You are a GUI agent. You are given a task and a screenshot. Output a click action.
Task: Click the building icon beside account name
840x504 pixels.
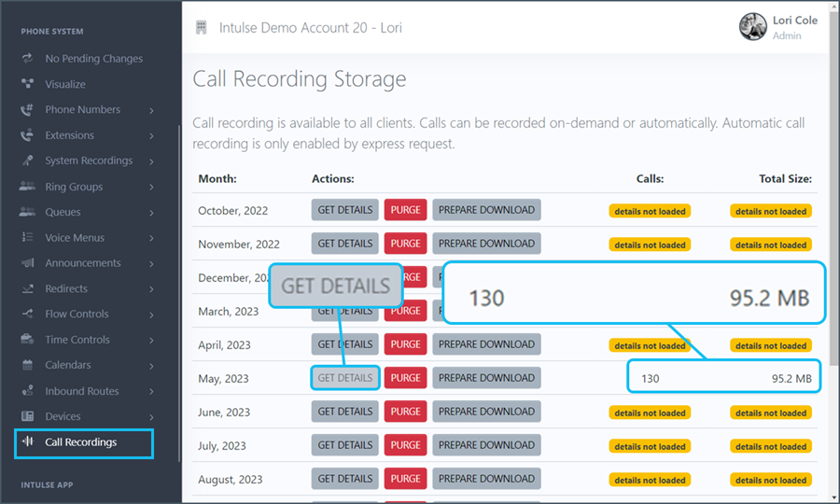tap(201, 27)
